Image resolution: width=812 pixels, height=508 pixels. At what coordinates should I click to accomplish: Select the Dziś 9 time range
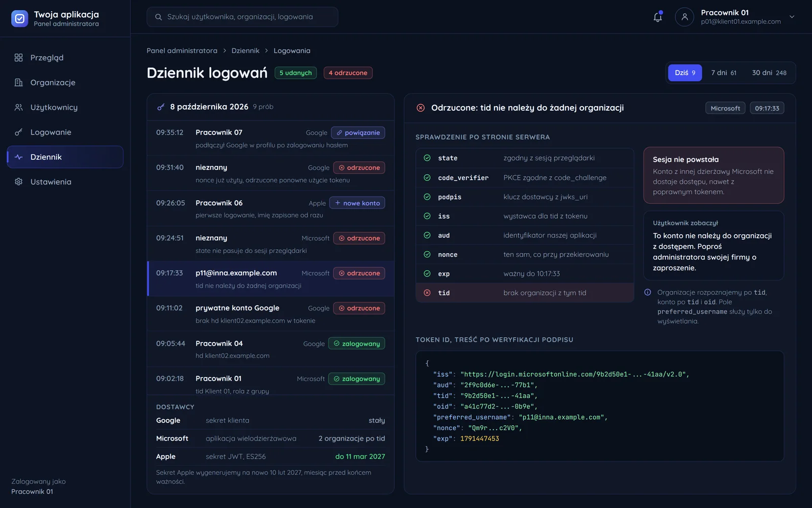coord(685,73)
